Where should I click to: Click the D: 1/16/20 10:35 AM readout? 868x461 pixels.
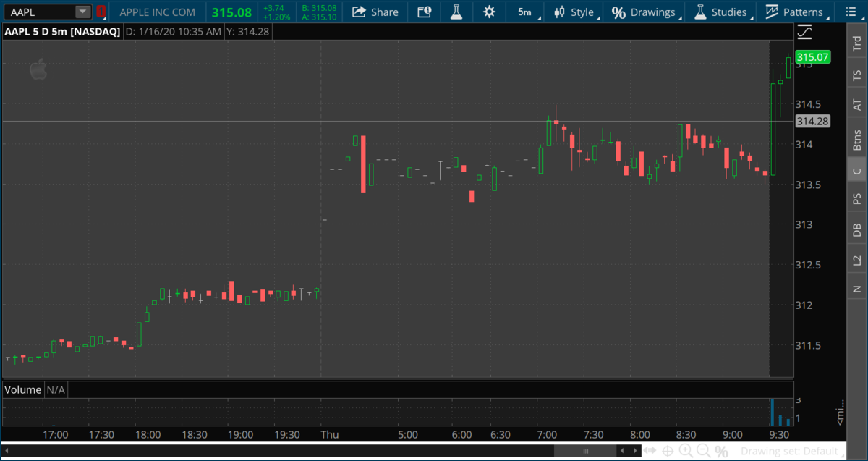(173, 32)
